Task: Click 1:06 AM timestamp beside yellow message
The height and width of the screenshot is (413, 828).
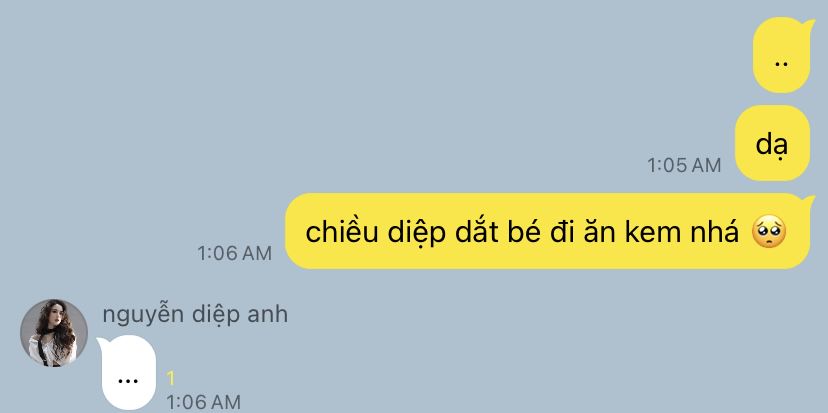Action: (235, 254)
